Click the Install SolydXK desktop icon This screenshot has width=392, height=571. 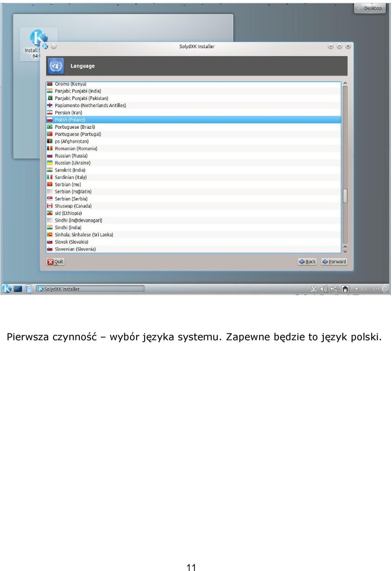click(39, 44)
